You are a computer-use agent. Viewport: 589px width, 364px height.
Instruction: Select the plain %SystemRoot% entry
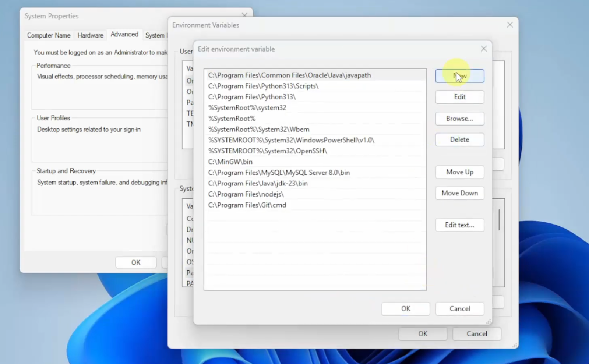click(x=315, y=119)
